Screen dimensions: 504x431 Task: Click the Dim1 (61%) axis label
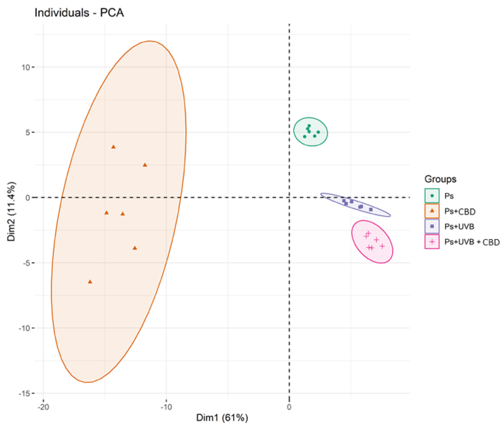[x=222, y=417]
